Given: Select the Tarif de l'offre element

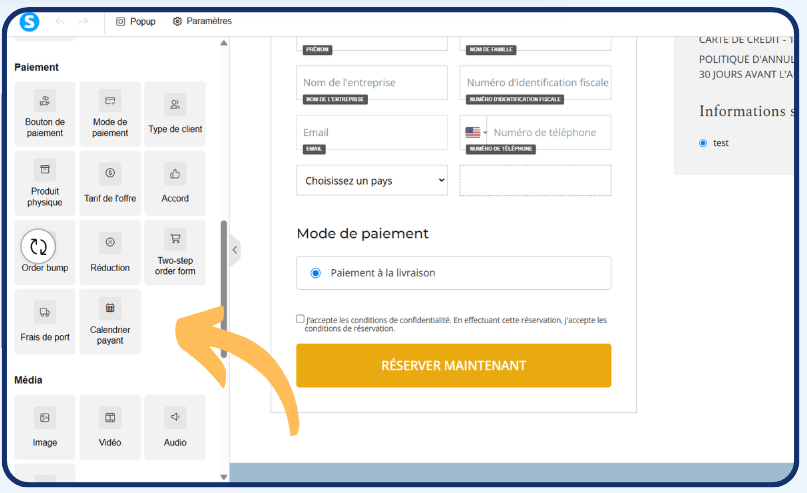Looking at the screenshot, I should tap(110, 183).
